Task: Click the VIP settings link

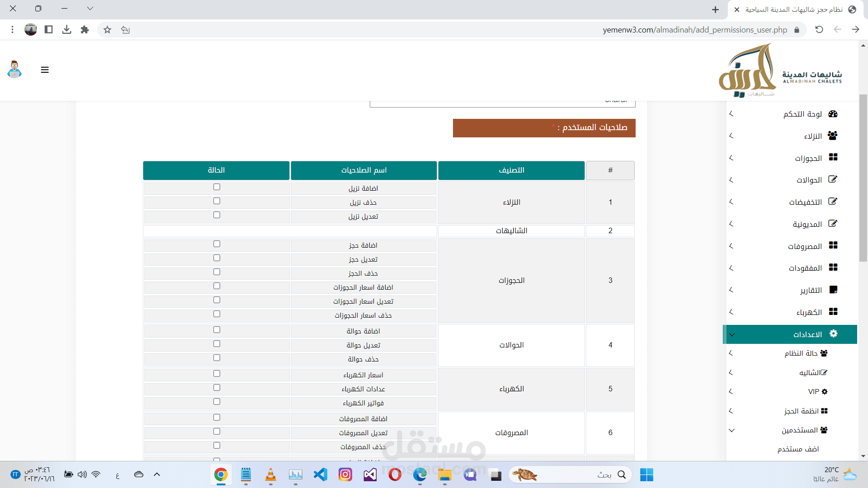Action: pos(813,392)
